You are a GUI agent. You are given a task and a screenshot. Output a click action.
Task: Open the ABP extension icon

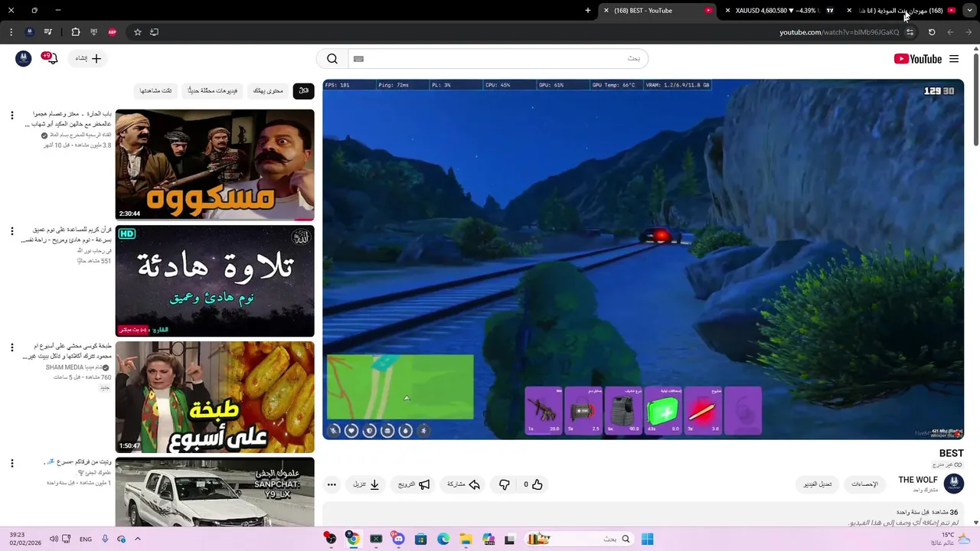(x=113, y=32)
